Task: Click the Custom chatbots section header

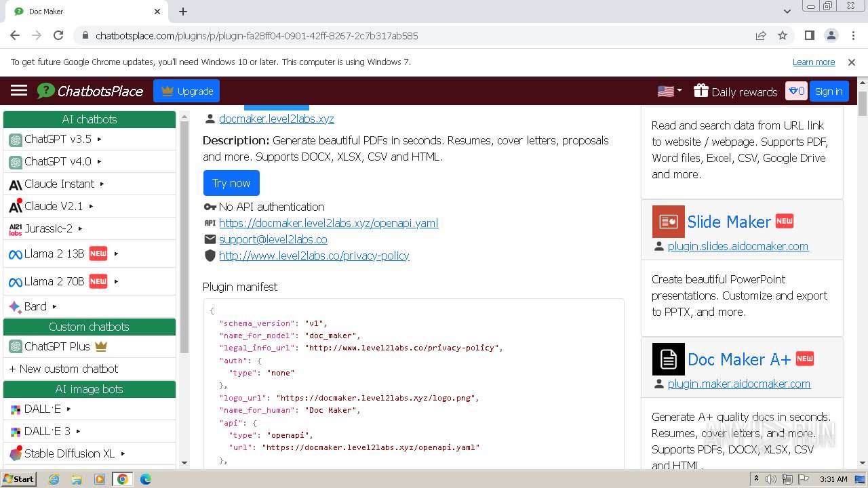Action: coord(90,327)
